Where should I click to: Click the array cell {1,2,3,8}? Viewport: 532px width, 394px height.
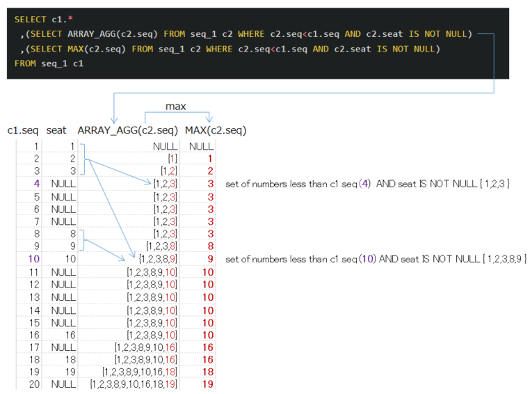tap(161, 246)
